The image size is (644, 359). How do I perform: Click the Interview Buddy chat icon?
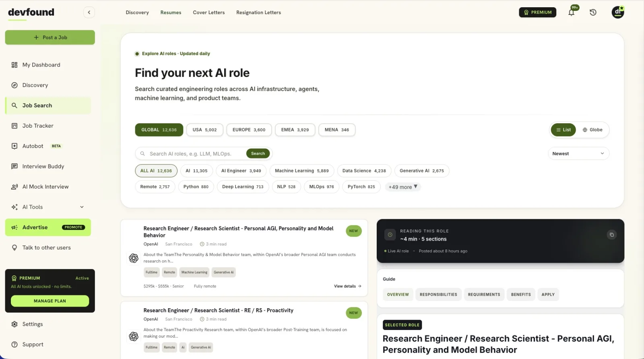pyautogui.click(x=14, y=166)
